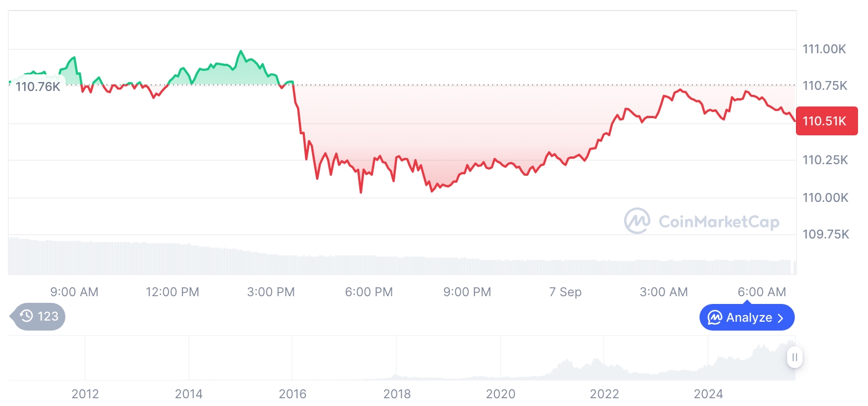Expand the Analyze chevron arrow
Screen dimensions: 868x406
pos(781,318)
